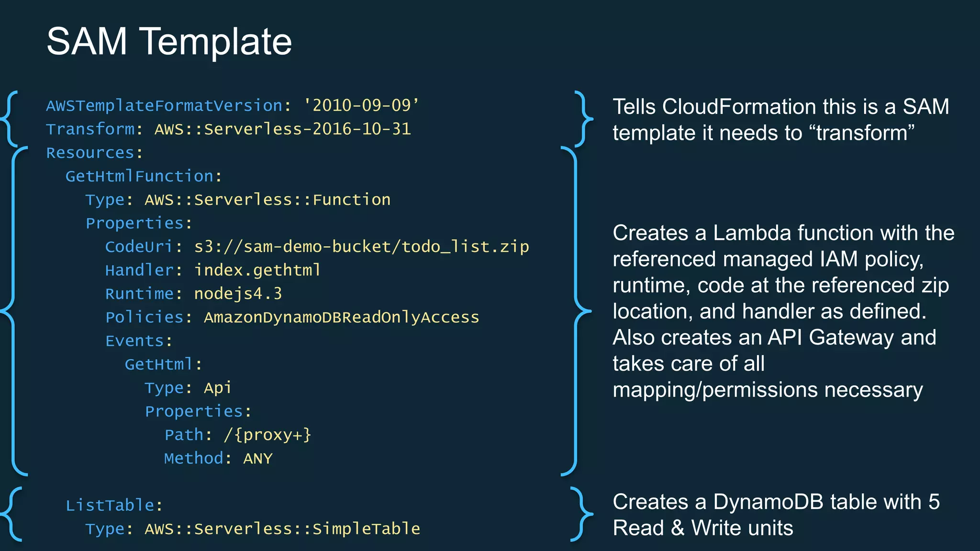The image size is (980, 551).
Task: Select 'Handler: index.gethtml' line
Action: click(x=213, y=270)
